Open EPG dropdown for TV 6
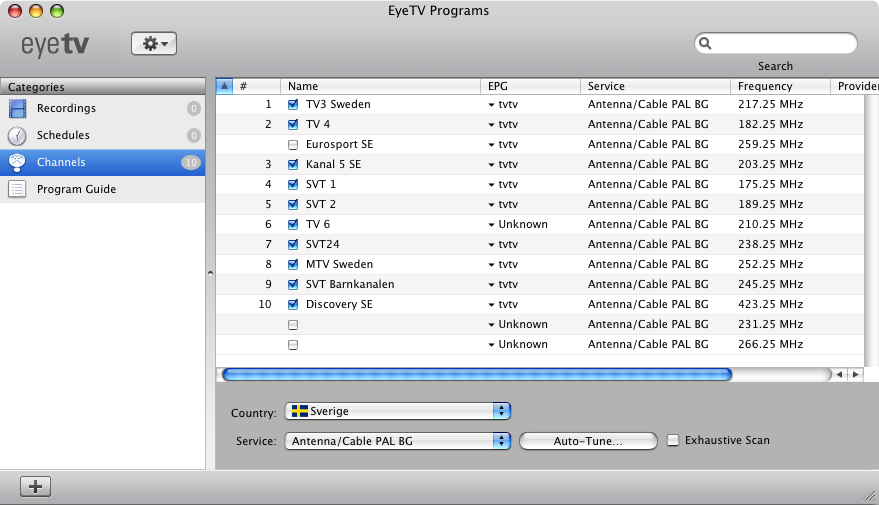The width and height of the screenshot is (879, 505). click(x=492, y=225)
